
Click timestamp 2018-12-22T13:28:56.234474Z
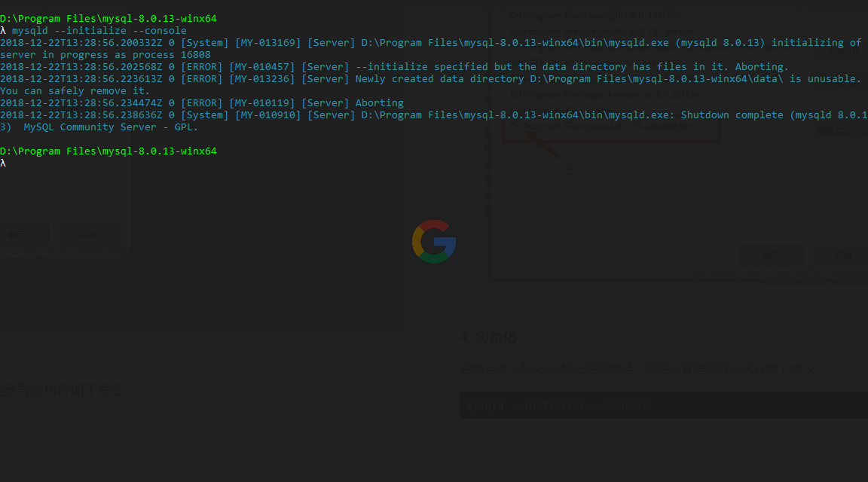click(x=81, y=103)
